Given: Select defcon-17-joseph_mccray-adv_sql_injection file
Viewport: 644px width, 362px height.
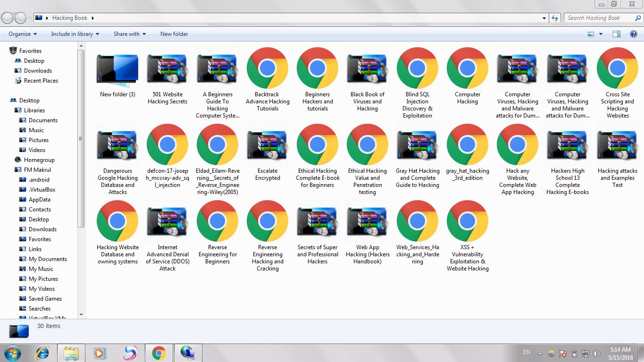Looking at the screenshot, I should [x=167, y=156].
